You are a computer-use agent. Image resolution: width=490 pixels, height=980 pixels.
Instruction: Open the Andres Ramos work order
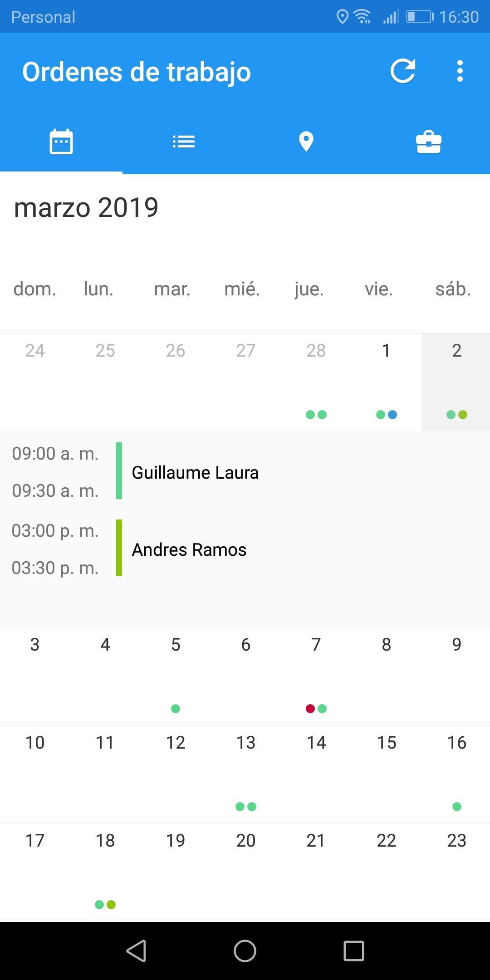(245, 549)
